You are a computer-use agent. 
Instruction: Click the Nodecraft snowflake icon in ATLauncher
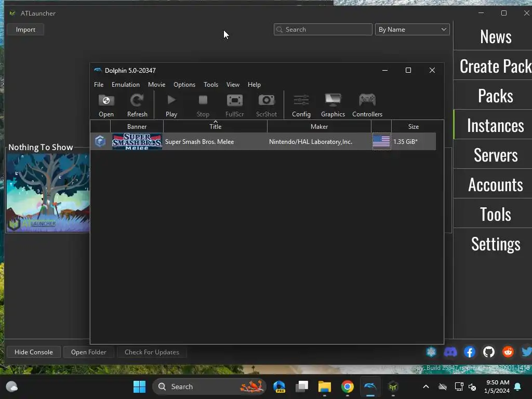(x=431, y=352)
